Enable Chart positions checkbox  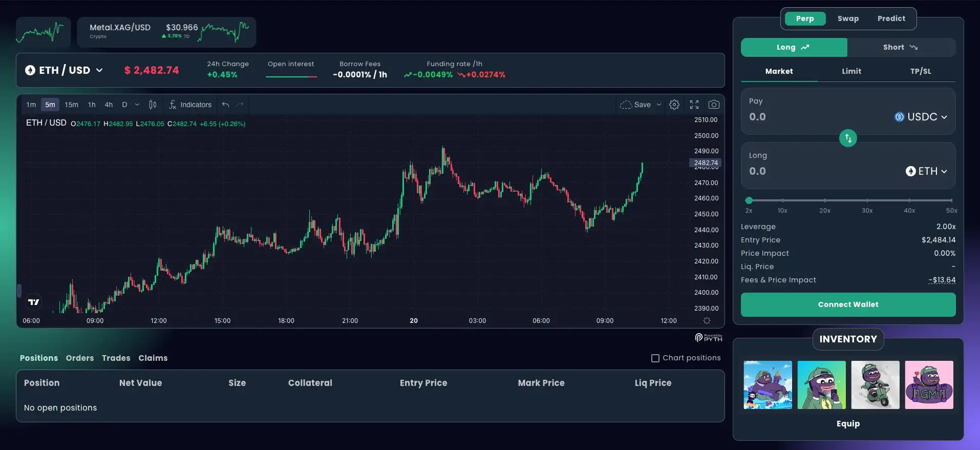(x=655, y=358)
